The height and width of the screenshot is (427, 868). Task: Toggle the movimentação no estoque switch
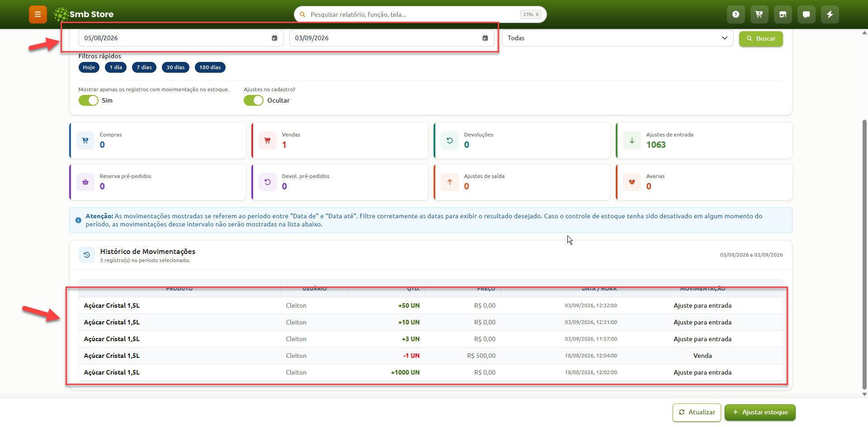coord(89,100)
